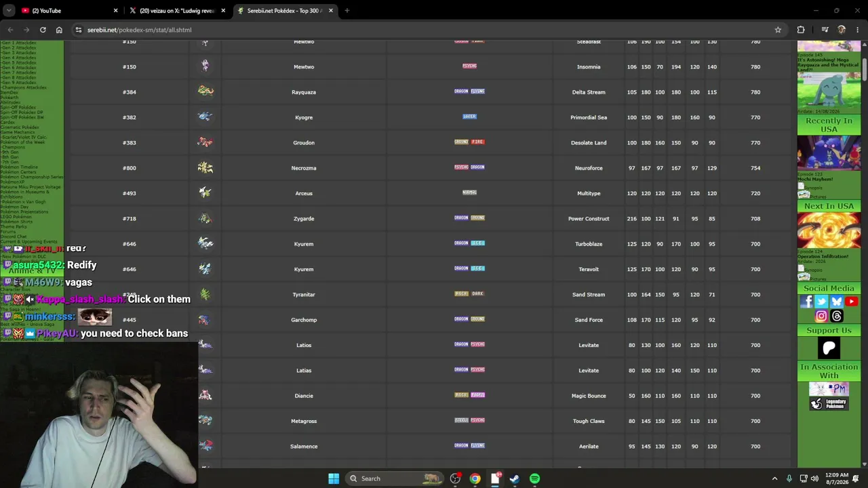The width and height of the screenshot is (868, 488).
Task: Go back using the browser back arrow
Action: 10,30
